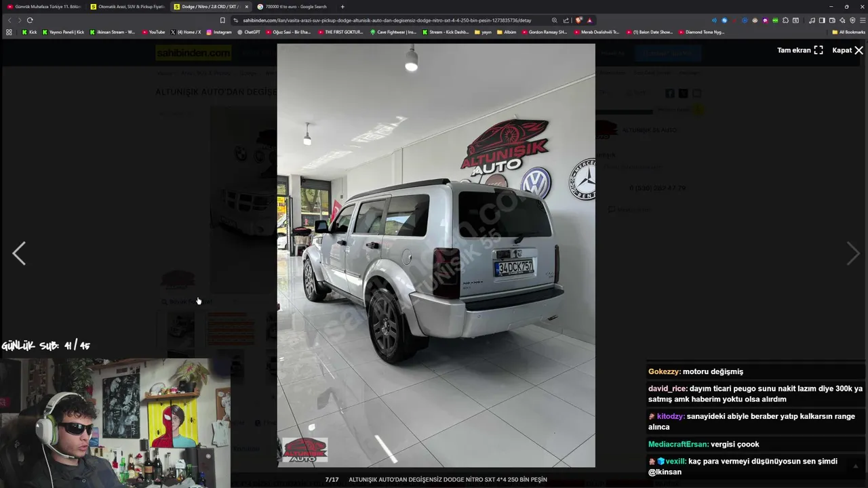Open the YouTube bookmark

(x=153, y=32)
